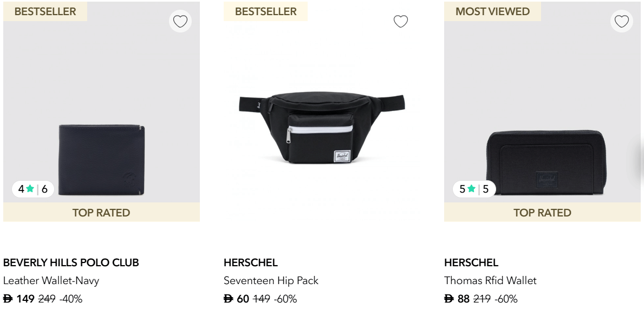Screen dimensions: 644x309
Task: Open the Herschel brand above Seventeen Hip Pack
Action: [x=250, y=262]
